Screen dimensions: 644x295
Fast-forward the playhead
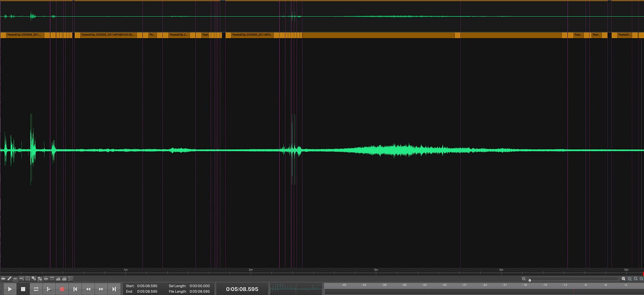coord(101,289)
